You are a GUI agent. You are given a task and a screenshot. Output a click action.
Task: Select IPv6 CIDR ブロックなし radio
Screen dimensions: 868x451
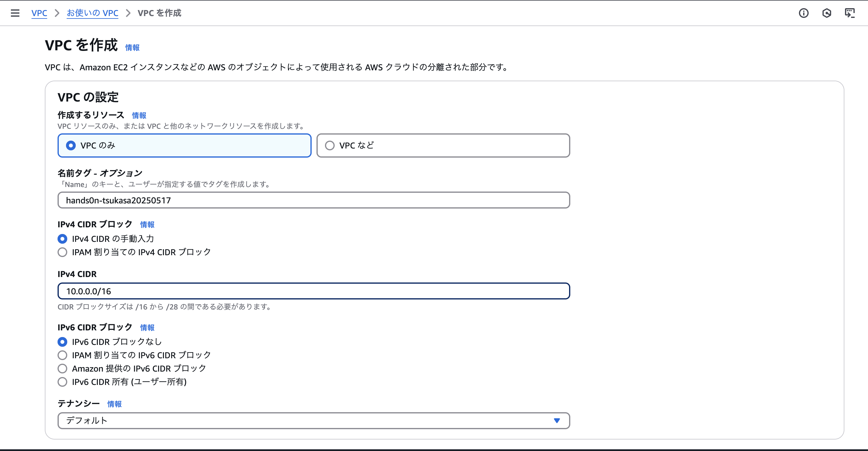tap(62, 342)
